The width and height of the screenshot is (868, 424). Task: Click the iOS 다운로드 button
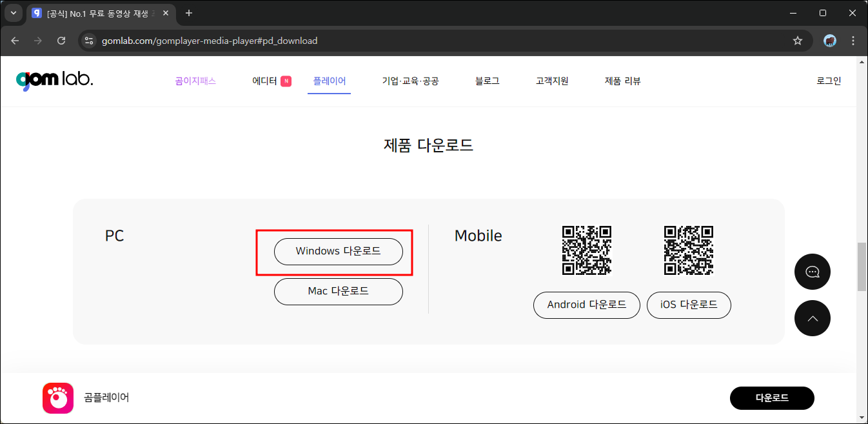[689, 305]
